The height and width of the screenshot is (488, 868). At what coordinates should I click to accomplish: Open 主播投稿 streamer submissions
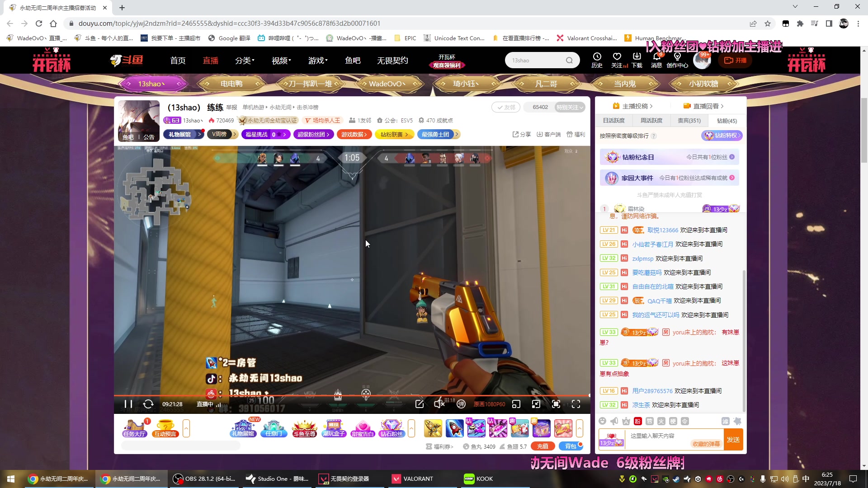coord(633,106)
